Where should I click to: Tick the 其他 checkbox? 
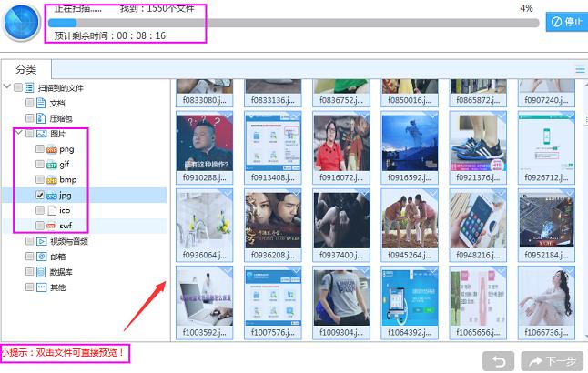pyautogui.click(x=30, y=287)
